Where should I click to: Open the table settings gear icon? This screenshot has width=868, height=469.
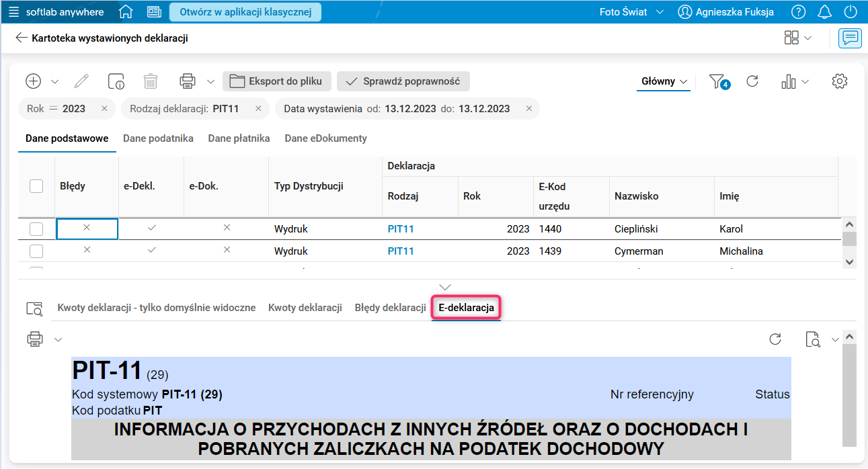839,81
